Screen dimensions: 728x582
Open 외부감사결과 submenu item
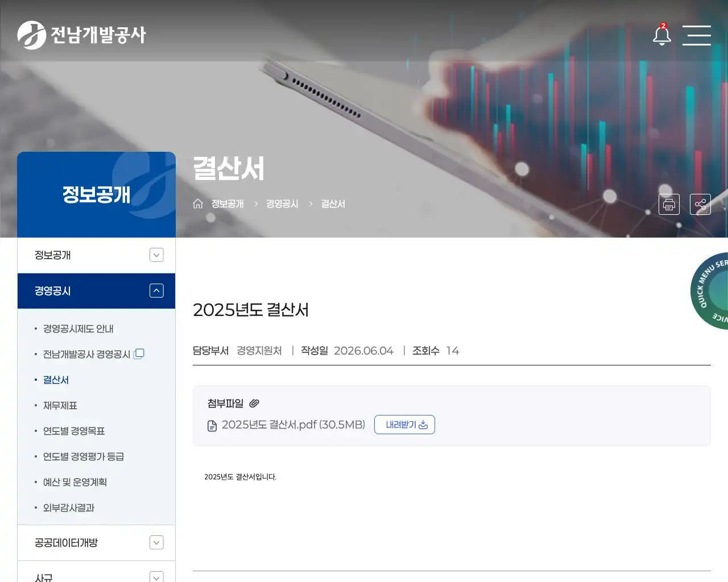69,508
